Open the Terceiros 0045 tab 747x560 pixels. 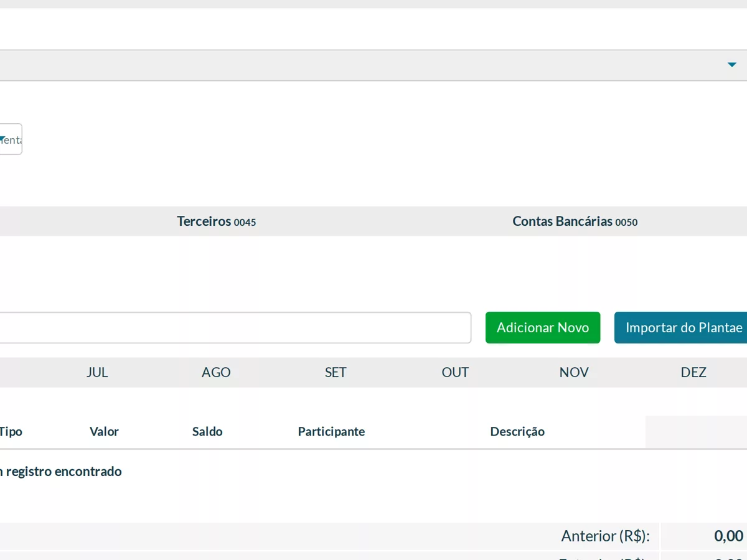(x=216, y=222)
